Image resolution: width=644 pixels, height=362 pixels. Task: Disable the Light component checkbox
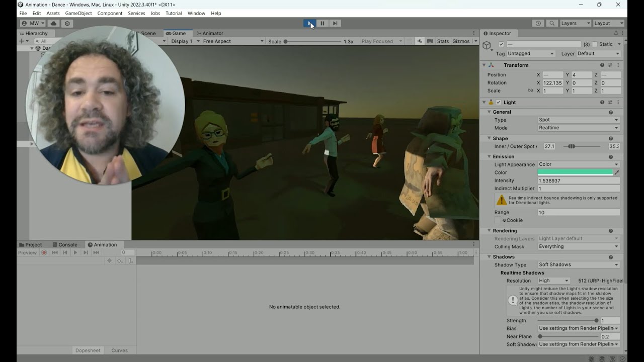click(499, 102)
